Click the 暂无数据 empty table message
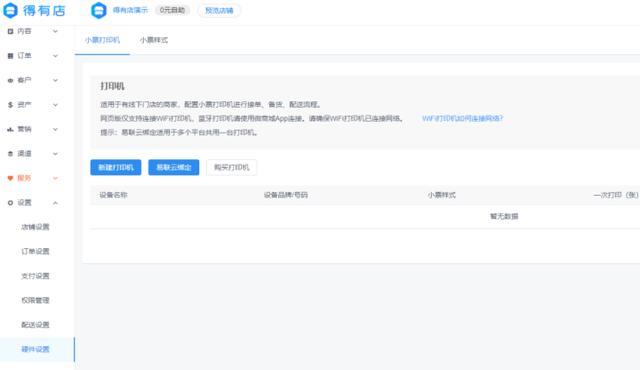This screenshot has width=640, height=370. (504, 216)
